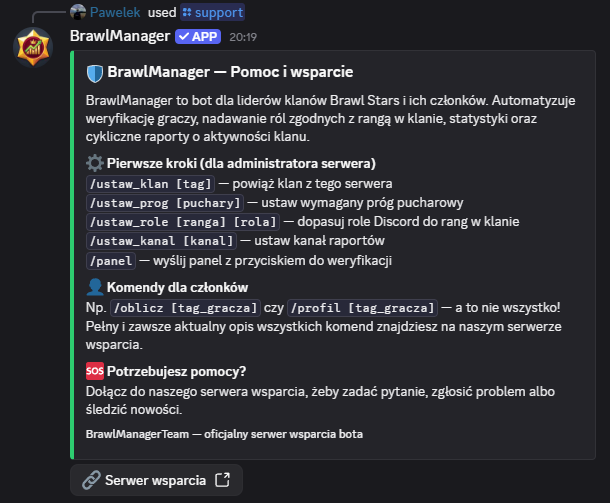Click the blue shield emoji in title
This screenshot has width=610, height=503.
pos(95,73)
